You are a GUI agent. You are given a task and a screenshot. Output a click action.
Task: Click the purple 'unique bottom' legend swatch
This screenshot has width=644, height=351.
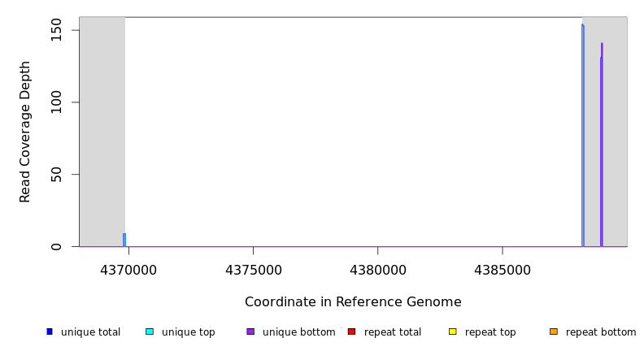pyautogui.click(x=250, y=331)
